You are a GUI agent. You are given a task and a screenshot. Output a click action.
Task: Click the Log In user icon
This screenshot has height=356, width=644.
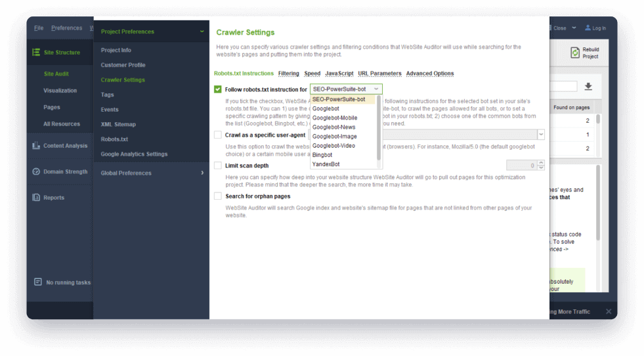point(588,28)
